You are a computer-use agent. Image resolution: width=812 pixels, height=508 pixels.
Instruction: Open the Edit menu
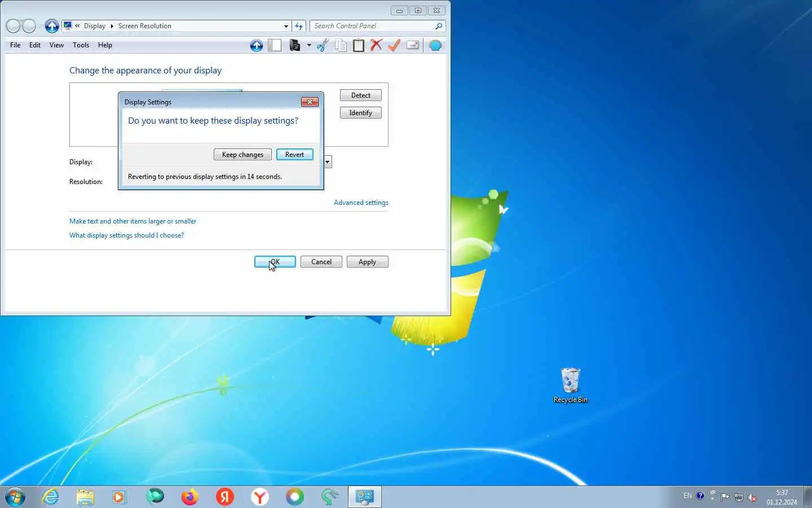35,45
